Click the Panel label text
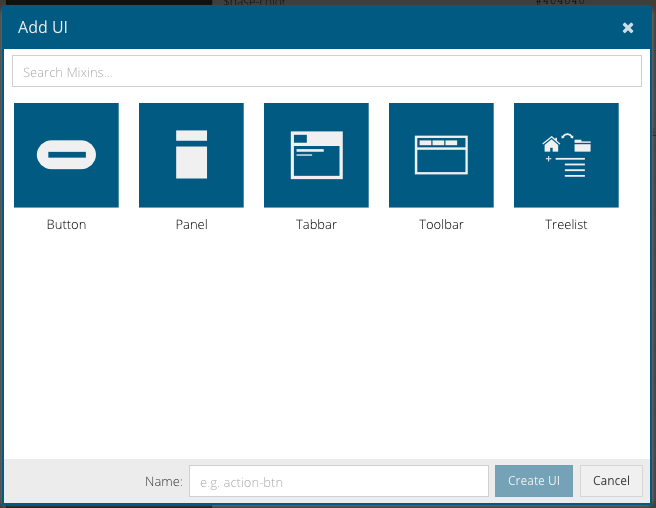Image resolution: width=656 pixels, height=508 pixels. click(x=192, y=225)
